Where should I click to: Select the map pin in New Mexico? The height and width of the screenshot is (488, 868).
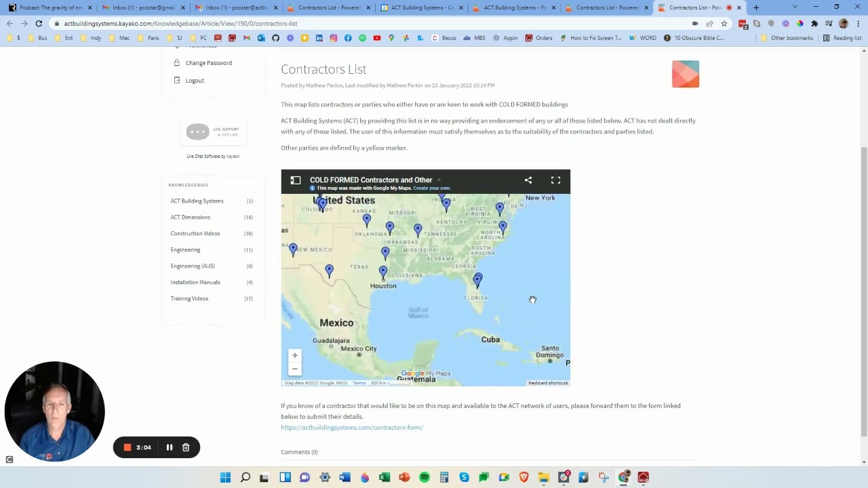[293, 249]
